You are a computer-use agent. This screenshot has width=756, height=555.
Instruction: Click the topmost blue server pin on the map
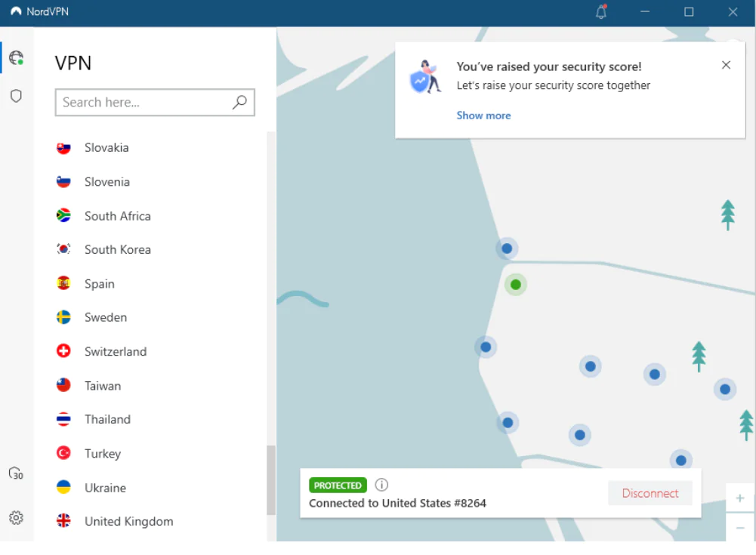(x=506, y=248)
